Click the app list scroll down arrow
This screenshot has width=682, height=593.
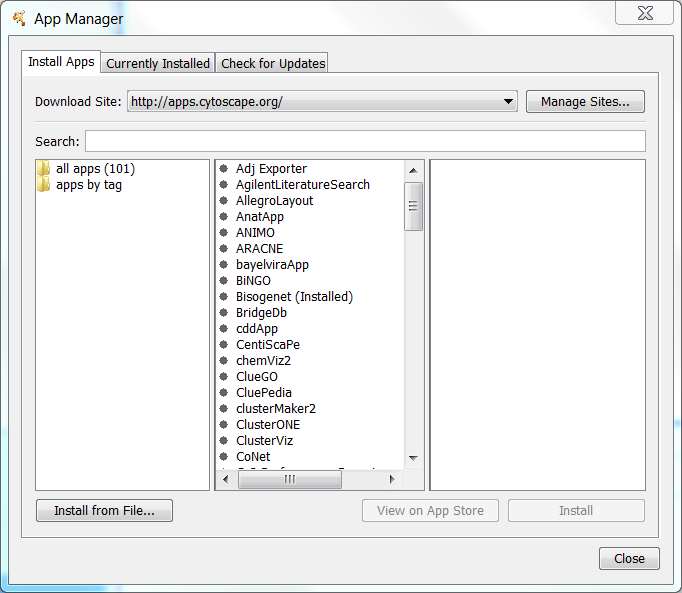pyautogui.click(x=413, y=458)
